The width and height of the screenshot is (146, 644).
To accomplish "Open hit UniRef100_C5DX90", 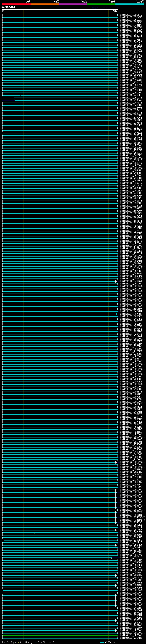I will pyautogui.click(x=131, y=573).
